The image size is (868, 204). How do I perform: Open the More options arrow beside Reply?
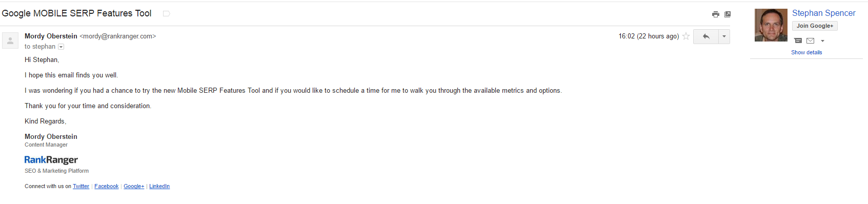(x=724, y=36)
